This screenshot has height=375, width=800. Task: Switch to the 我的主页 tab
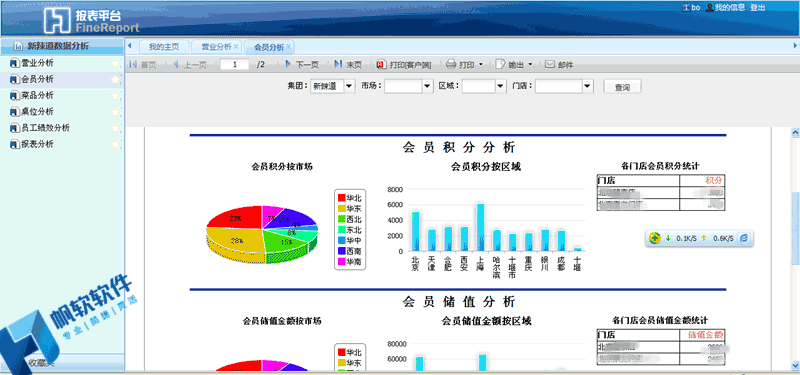[x=164, y=47]
